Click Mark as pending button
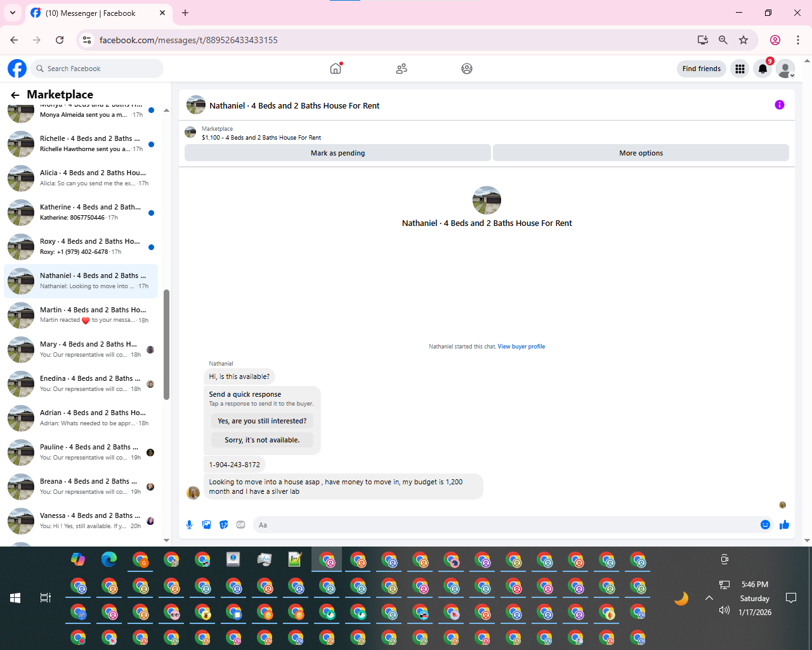The width and height of the screenshot is (812, 650). [x=337, y=153]
